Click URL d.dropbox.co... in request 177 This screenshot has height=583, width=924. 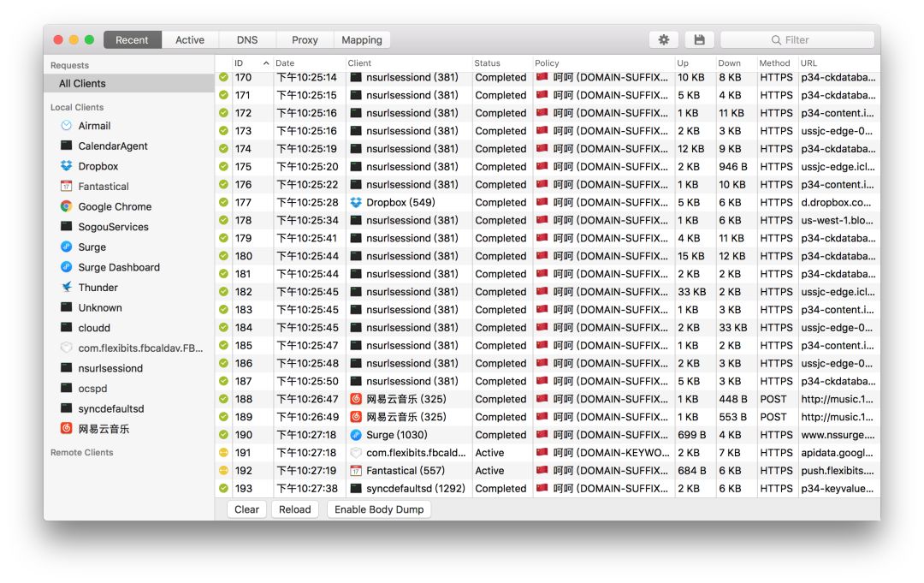pyautogui.click(x=836, y=202)
